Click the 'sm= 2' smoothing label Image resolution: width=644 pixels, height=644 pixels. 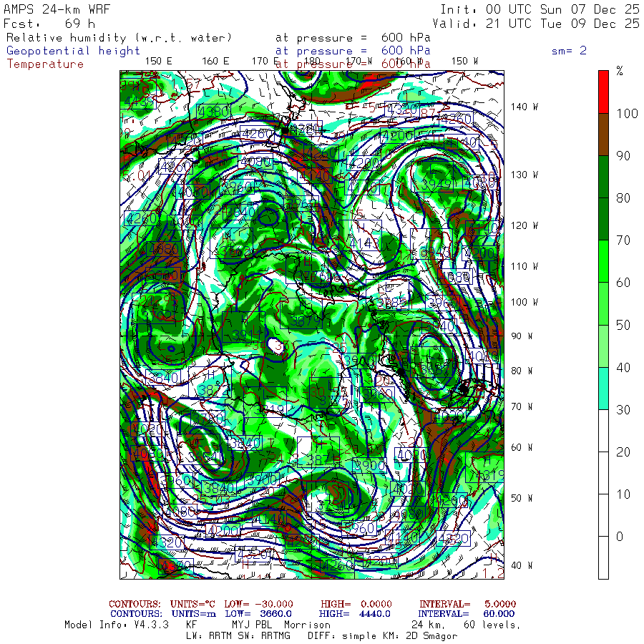tap(569, 51)
